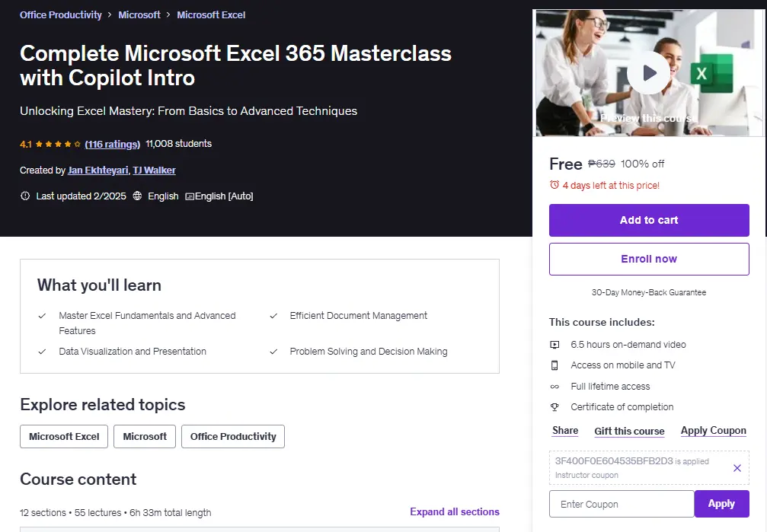Click the last updated badge icon
Viewport: 767px width, 532px height.
tap(25, 196)
